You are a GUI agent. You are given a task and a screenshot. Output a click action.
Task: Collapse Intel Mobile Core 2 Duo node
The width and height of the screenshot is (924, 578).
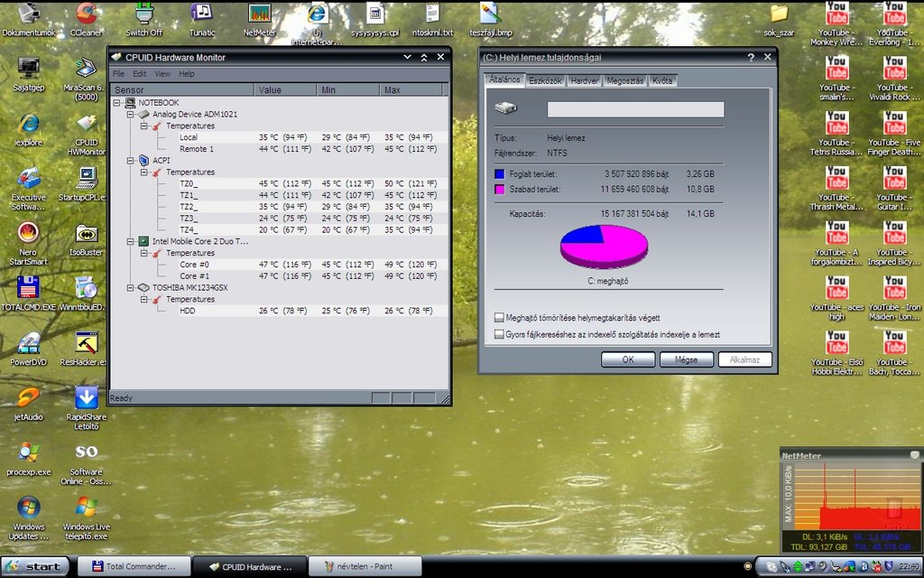(x=130, y=241)
